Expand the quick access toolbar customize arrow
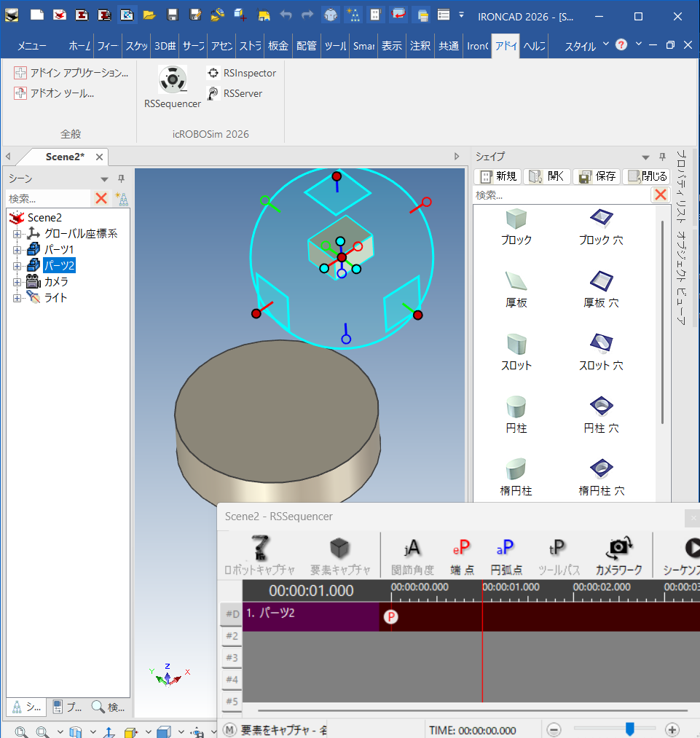The width and height of the screenshot is (700, 738). (461, 15)
